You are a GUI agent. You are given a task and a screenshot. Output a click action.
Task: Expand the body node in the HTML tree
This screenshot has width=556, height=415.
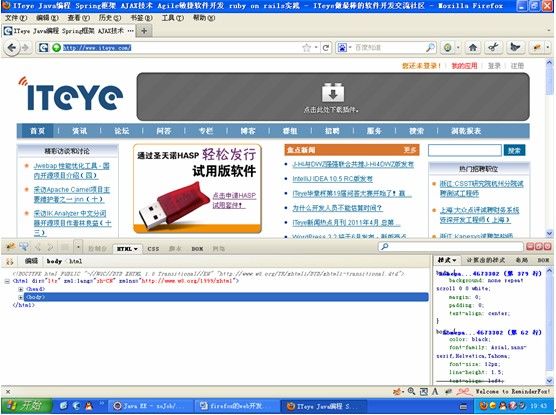click(21, 297)
